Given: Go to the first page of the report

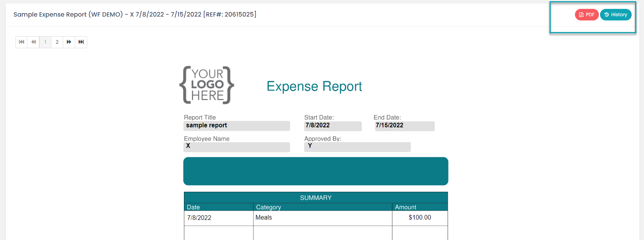Looking at the screenshot, I should click(x=22, y=42).
